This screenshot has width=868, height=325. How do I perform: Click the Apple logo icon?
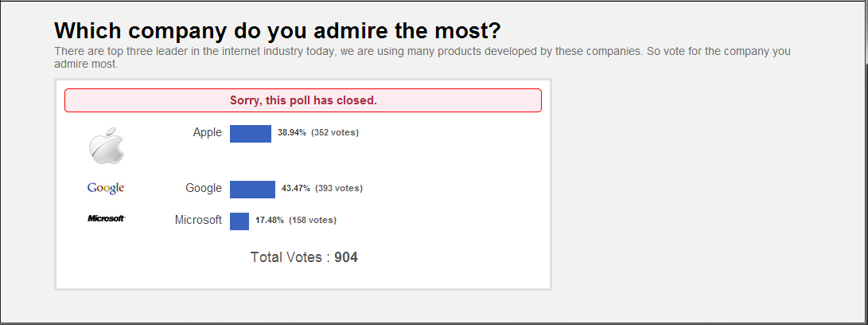(x=106, y=146)
